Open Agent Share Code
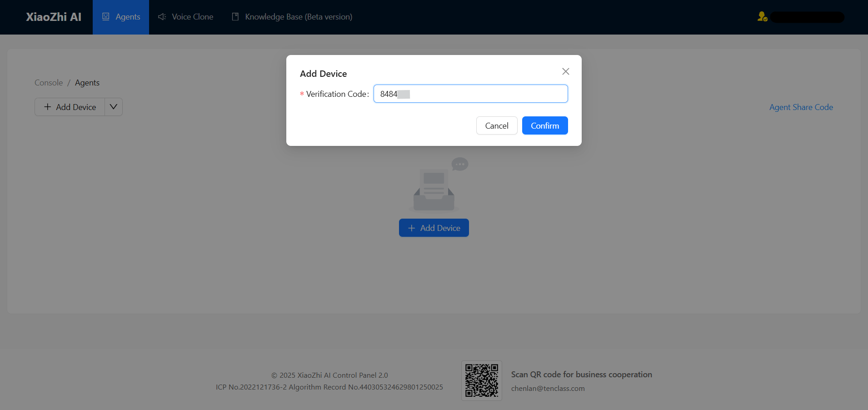Image resolution: width=868 pixels, height=410 pixels. coord(800,107)
